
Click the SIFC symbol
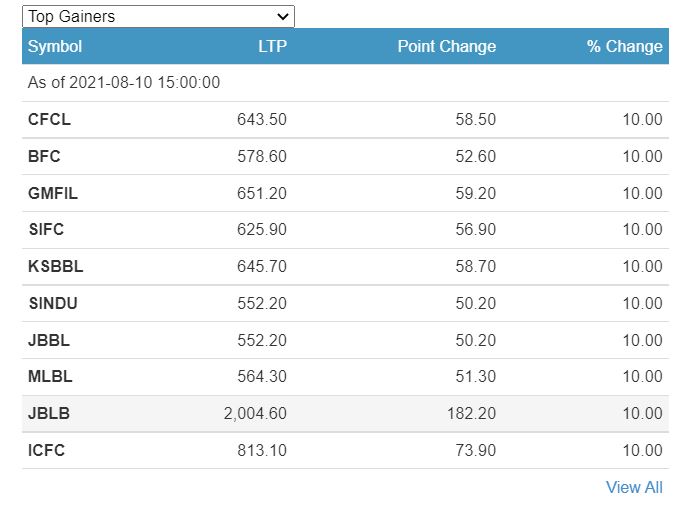tap(46, 229)
